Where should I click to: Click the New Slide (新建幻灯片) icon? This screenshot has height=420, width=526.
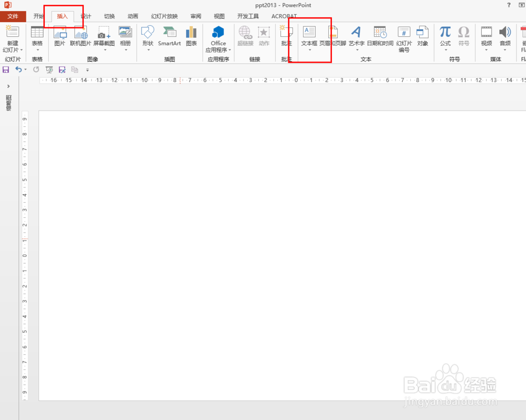point(13,32)
